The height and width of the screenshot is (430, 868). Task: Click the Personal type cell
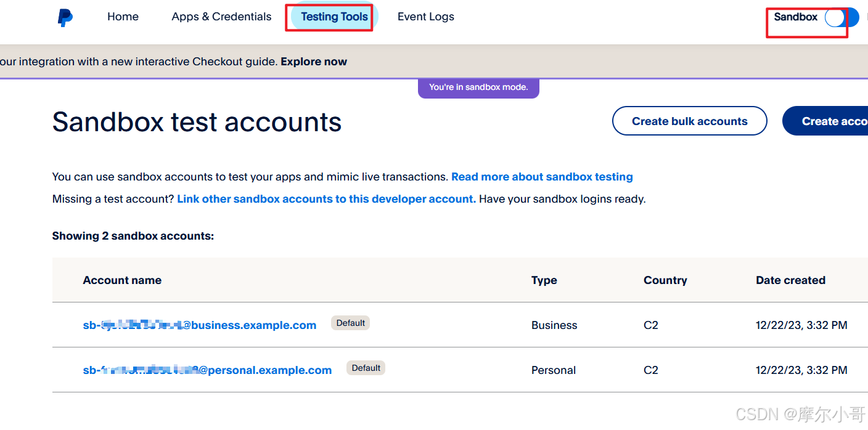click(554, 370)
